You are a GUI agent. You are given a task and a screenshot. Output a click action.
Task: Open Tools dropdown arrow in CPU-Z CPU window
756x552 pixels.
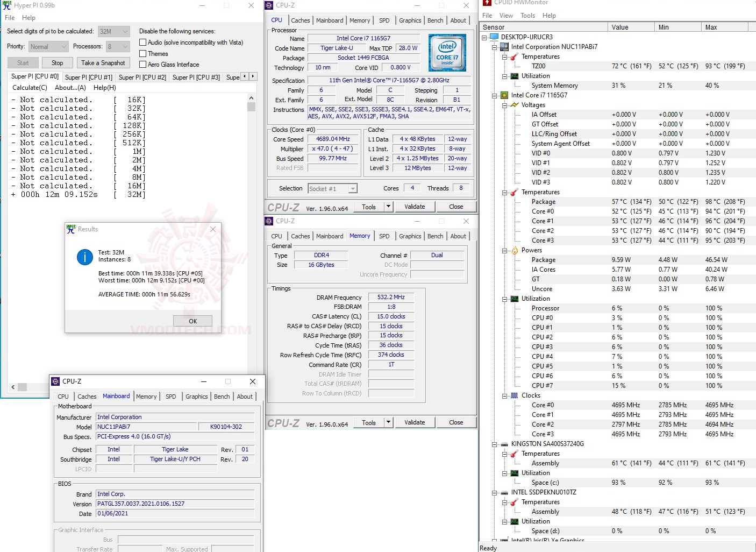point(388,207)
